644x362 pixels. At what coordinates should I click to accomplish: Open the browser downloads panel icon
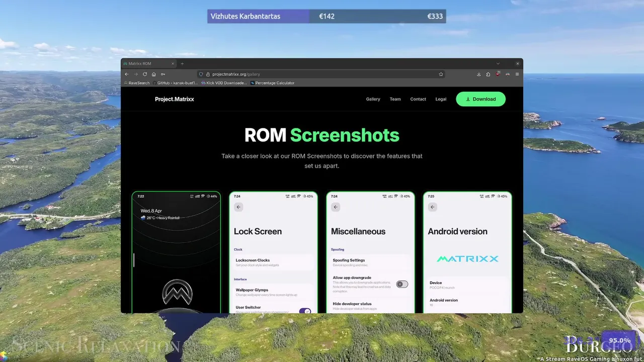pyautogui.click(x=479, y=74)
